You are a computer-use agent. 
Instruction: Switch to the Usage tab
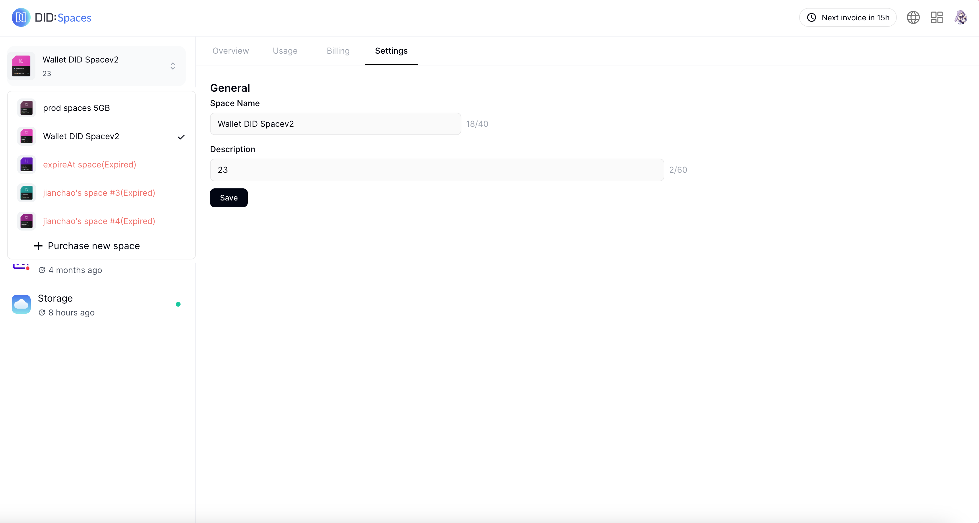[x=285, y=51]
